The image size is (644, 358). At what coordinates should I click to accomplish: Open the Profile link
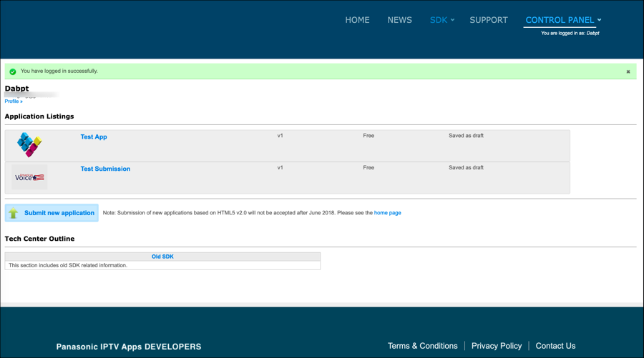click(14, 101)
